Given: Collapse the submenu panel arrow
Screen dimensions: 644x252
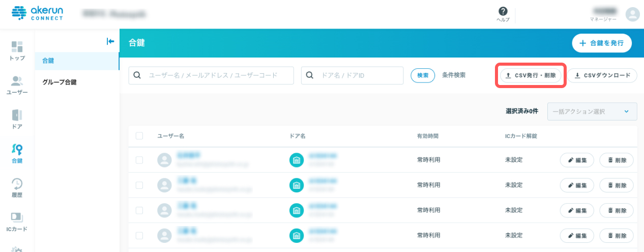Looking at the screenshot, I should (110, 42).
